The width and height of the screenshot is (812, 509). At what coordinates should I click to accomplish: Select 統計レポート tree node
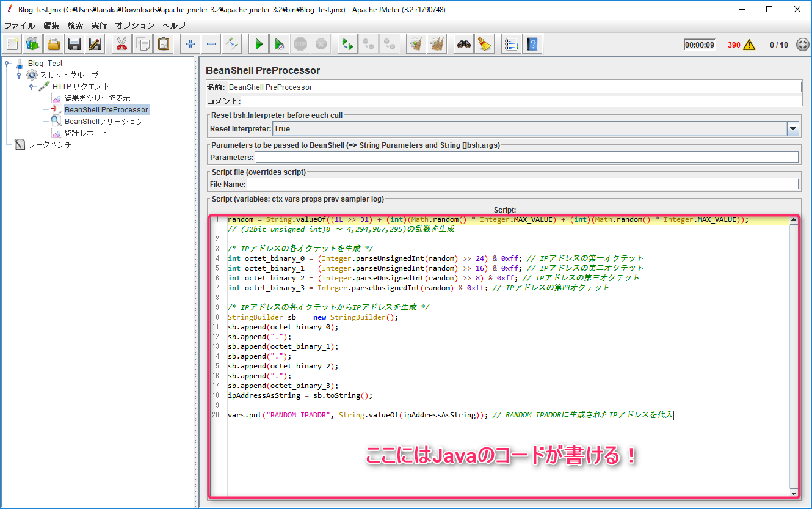86,133
